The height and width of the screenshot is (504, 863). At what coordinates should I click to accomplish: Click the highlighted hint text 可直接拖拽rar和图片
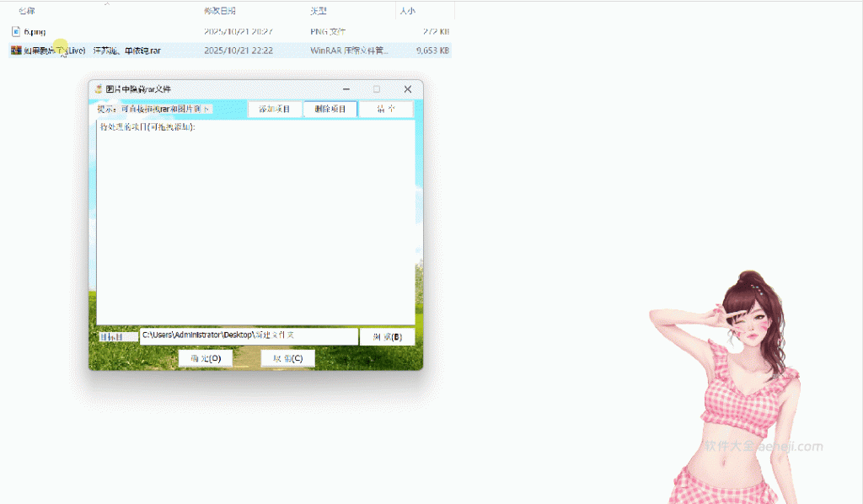tap(164, 109)
